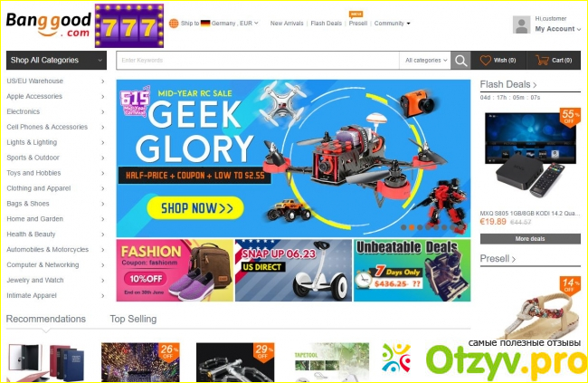Open the MXQ S805 flash deal thumbnail

pyautogui.click(x=530, y=155)
